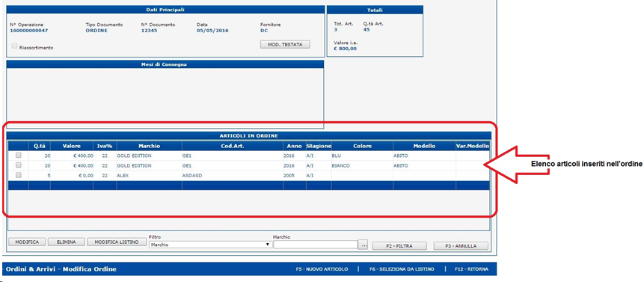Click the document type ORDINE
Image resolution: width=644 pixels, height=282 pixels.
click(96, 31)
